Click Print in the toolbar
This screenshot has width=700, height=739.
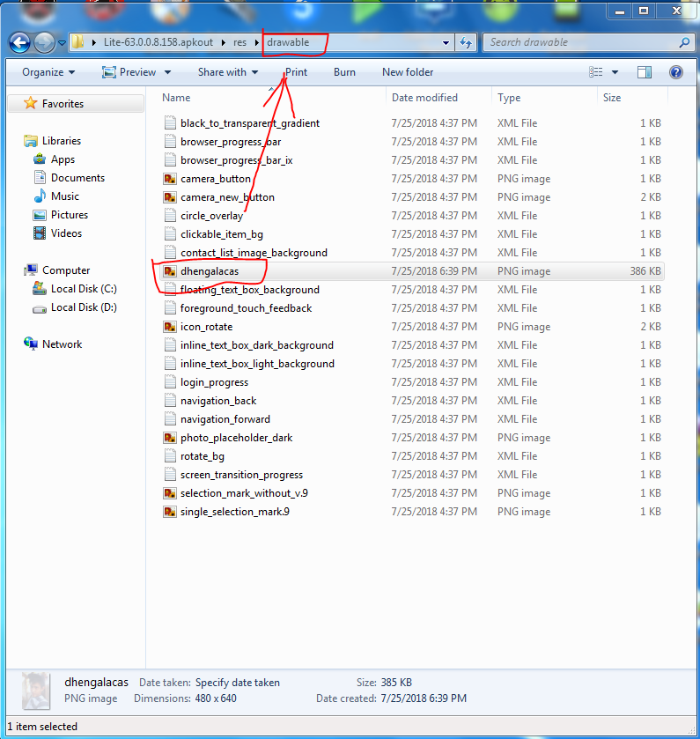(297, 72)
